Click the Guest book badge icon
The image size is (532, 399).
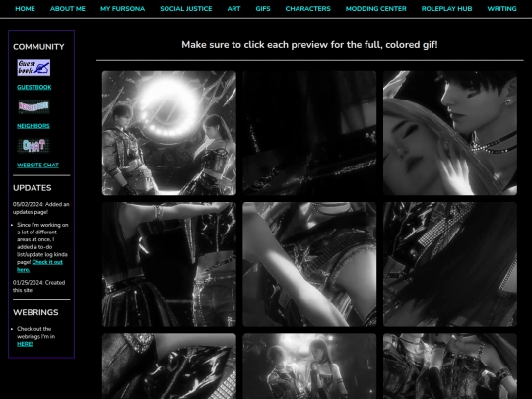(33, 68)
